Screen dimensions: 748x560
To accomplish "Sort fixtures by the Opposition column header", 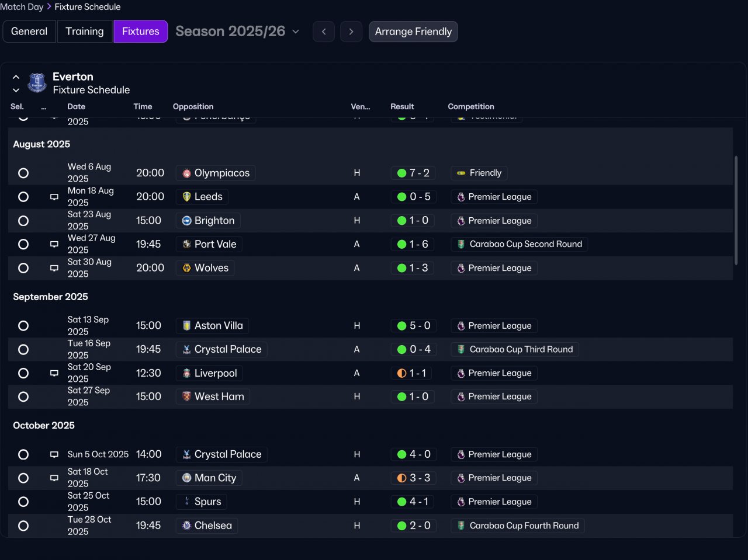I will tap(193, 106).
